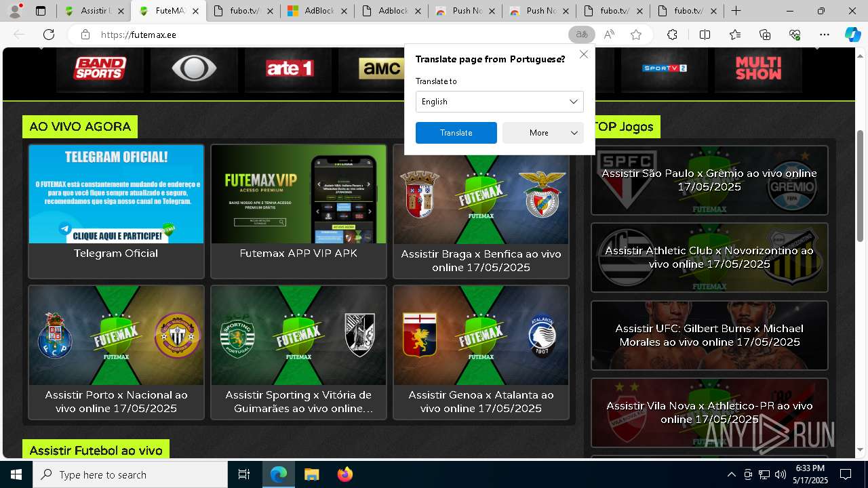The image size is (868, 488).
Task: Open Favorites list icon
Action: click(735, 35)
